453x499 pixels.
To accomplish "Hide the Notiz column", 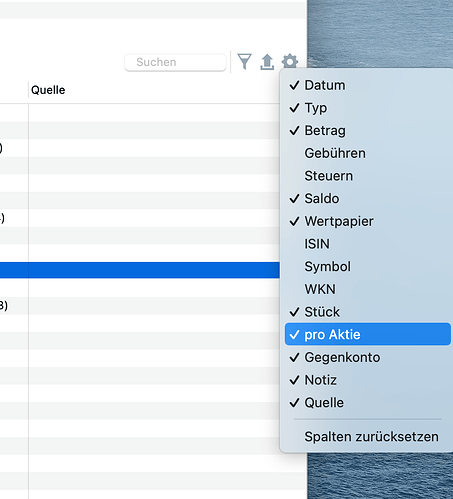I will pos(368,380).
